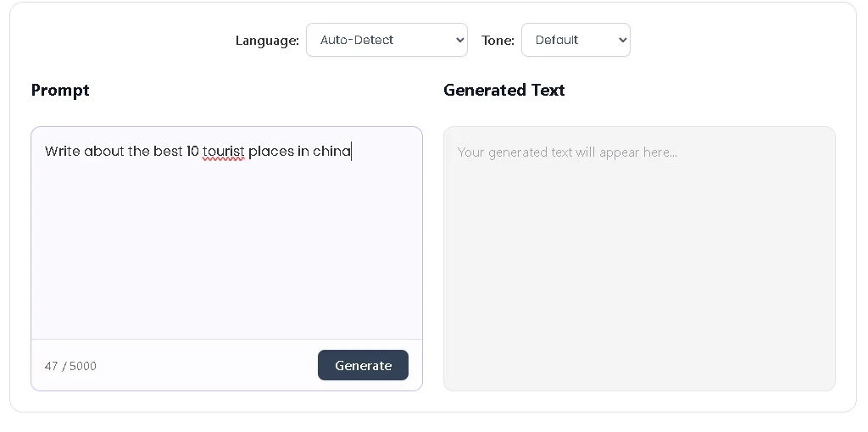Image resolution: width=868 pixels, height=432 pixels.
Task: Click the Generated Text heading
Action: pos(504,90)
